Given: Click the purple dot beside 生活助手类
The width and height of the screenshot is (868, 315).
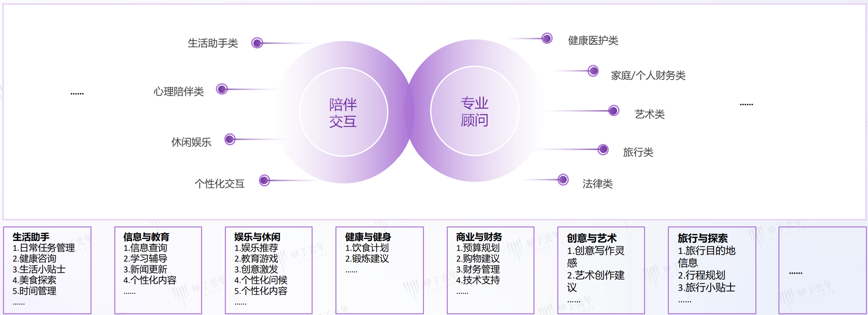Looking at the screenshot, I should tap(257, 43).
